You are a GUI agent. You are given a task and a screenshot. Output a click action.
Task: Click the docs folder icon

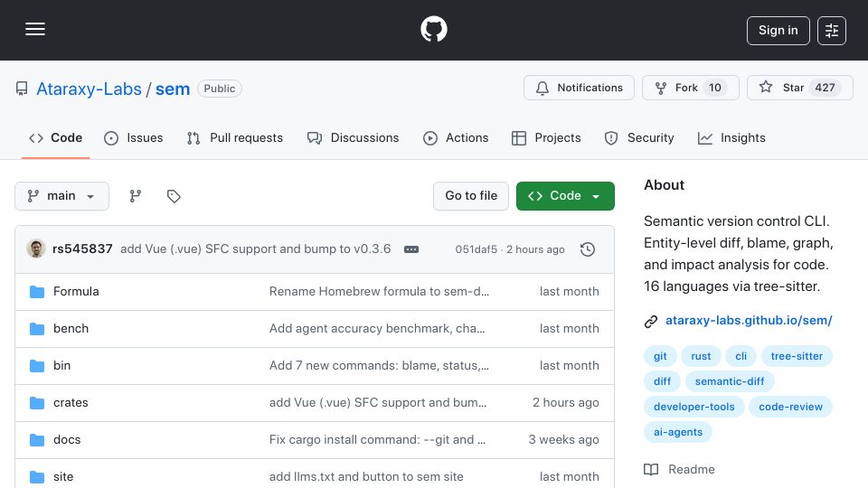pos(37,440)
